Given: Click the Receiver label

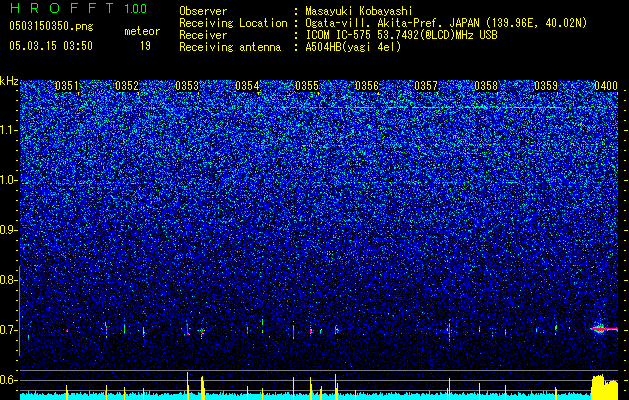Looking at the screenshot, I should 203,35.
